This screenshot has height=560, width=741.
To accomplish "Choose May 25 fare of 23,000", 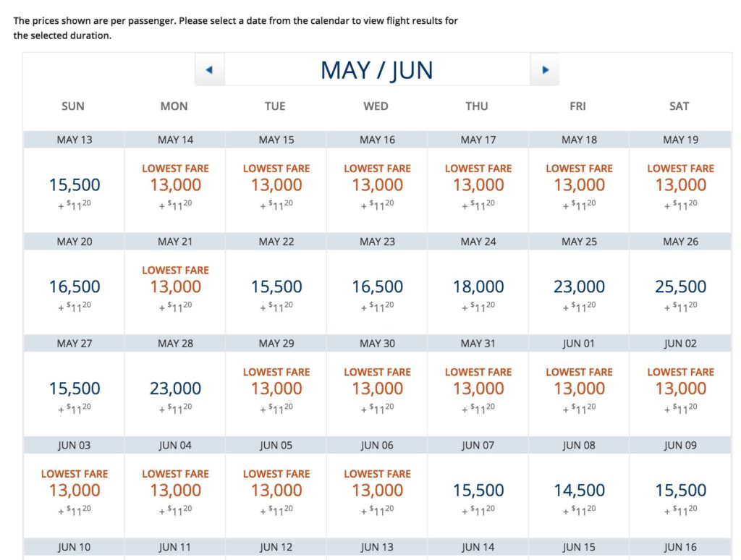I will coord(579,287).
